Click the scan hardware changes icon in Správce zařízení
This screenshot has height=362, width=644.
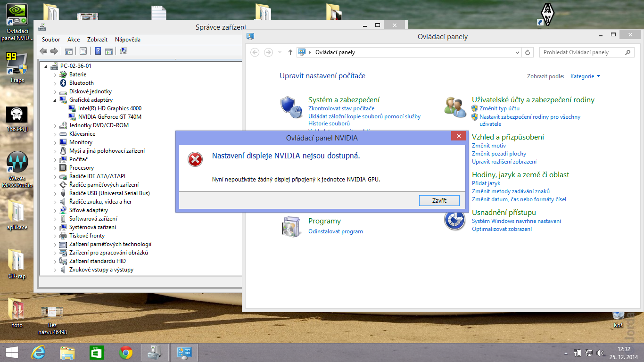pos(124,51)
